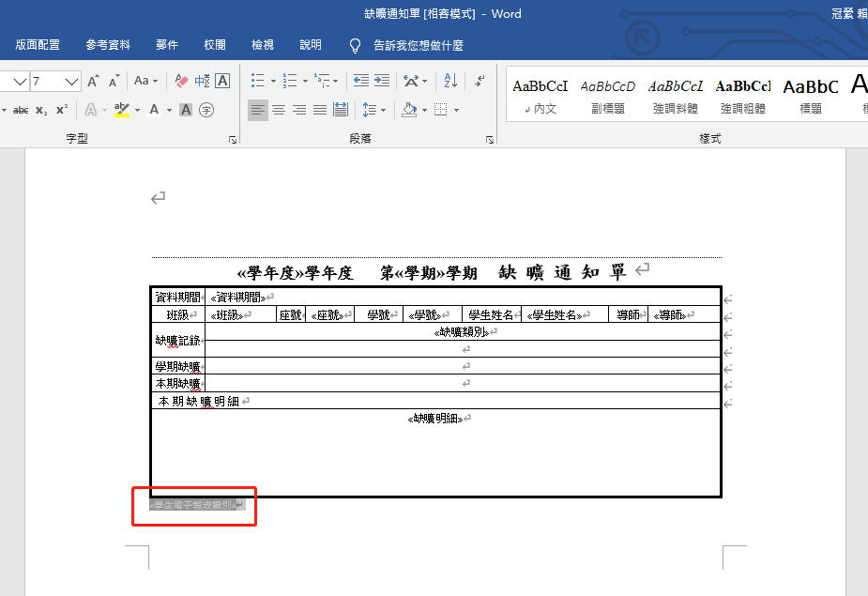This screenshot has height=596, width=868.
Task: Apply bullet list formatting
Action: (x=257, y=81)
